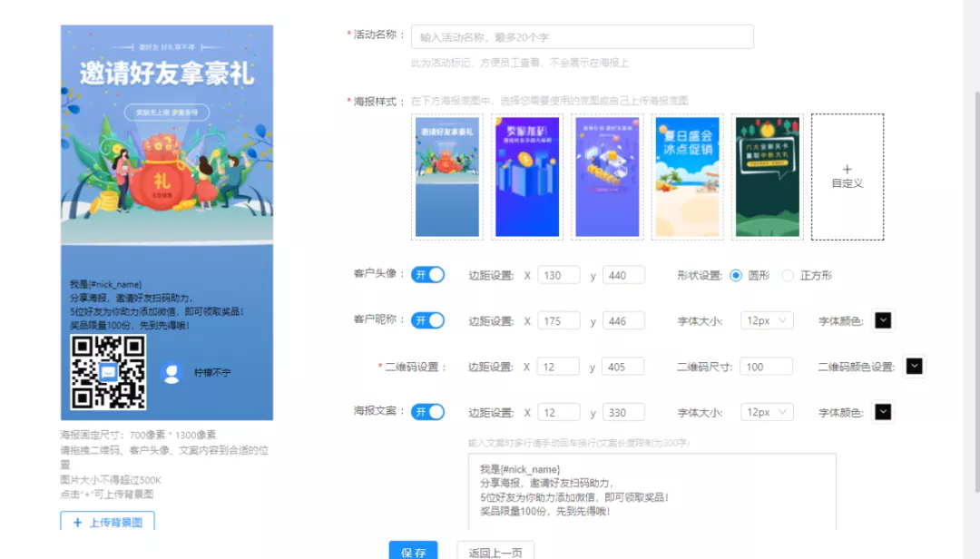
Task: Disable the 客户头像 (customer avatar) toggle
Action: pyautogui.click(x=428, y=274)
